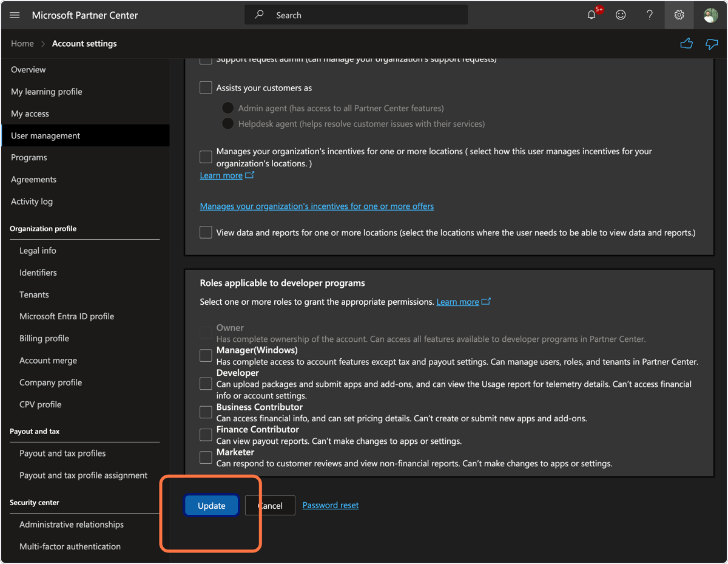Screen dimensions: 728x564
Task: Click Microsoft Partner Center title
Action: click(x=85, y=15)
